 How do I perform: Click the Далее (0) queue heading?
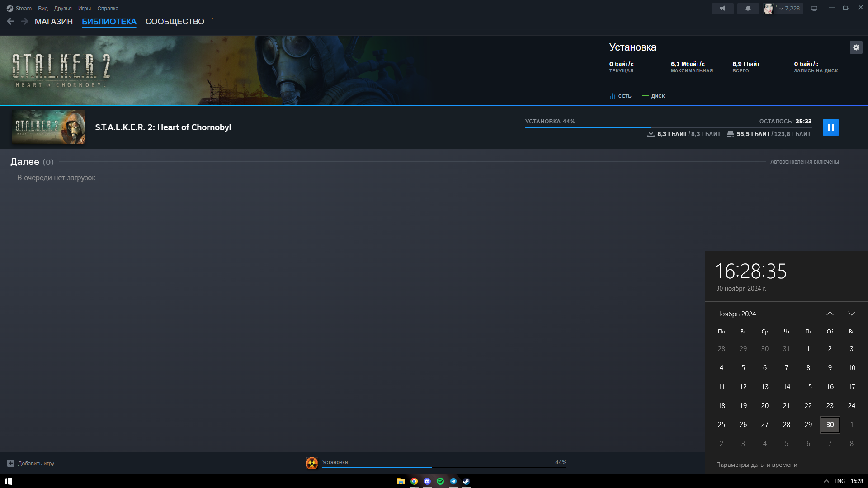point(32,162)
